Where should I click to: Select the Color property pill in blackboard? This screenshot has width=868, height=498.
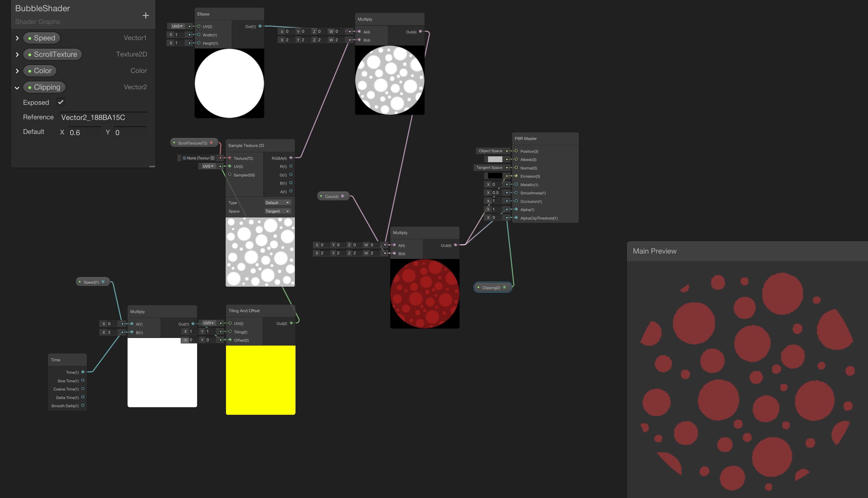pyautogui.click(x=40, y=71)
